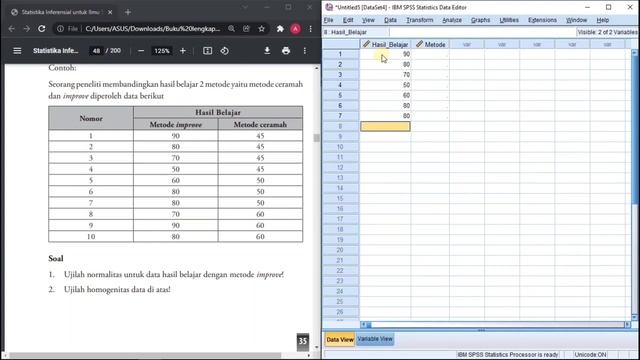Image resolution: width=640 pixels, height=360 pixels.
Task: Download the PDF file
Action: coord(267,51)
